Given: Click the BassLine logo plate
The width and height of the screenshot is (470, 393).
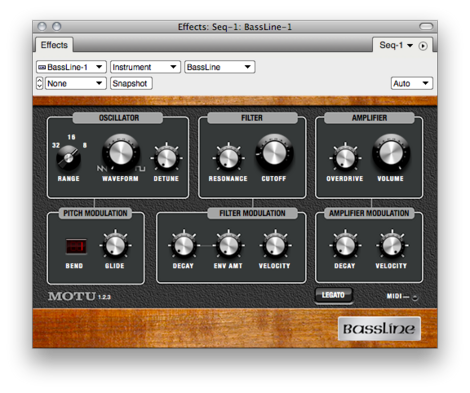Looking at the screenshot, I should click(379, 329).
